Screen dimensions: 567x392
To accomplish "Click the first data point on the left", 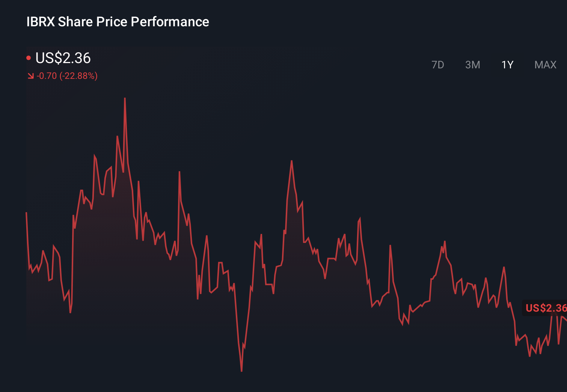I will [x=26, y=212].
